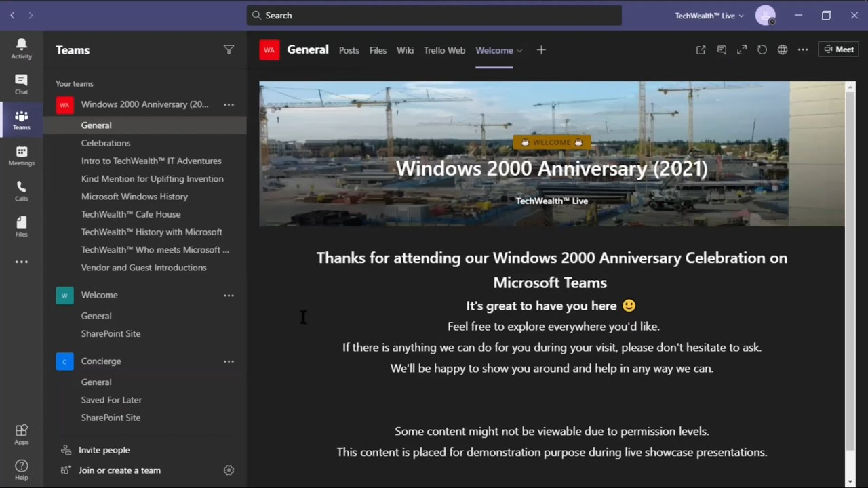Screen dimensions: 868x488
Task: Click the Windows 2000 Anniversary banner image
Action: [552, 154]
